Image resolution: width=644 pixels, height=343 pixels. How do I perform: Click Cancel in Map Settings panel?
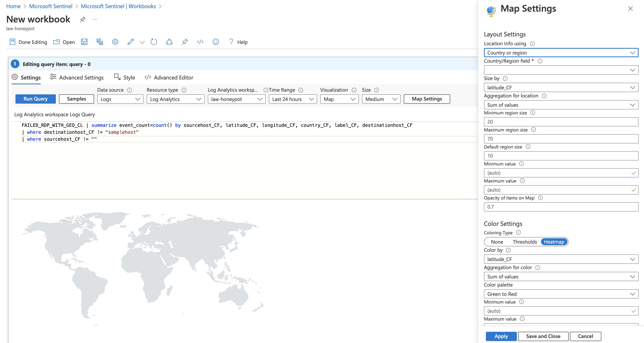coord(585,336)
